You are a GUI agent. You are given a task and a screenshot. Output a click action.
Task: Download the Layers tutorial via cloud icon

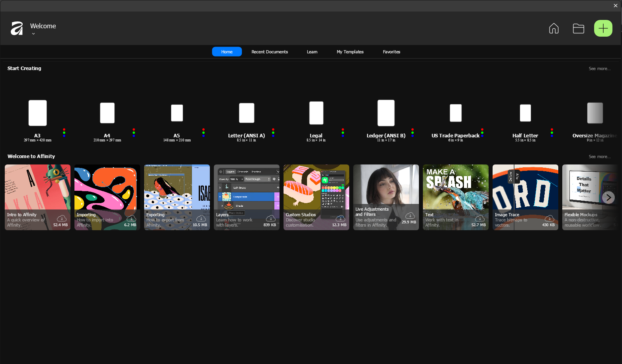(271, 218)
